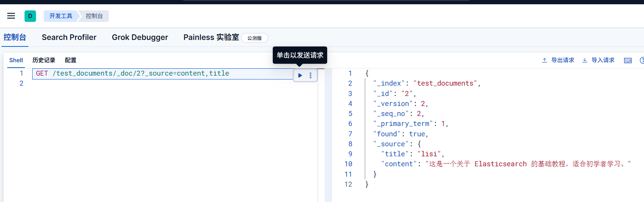Click 导入请求 to import requests
644x202 pixels.
598,60
